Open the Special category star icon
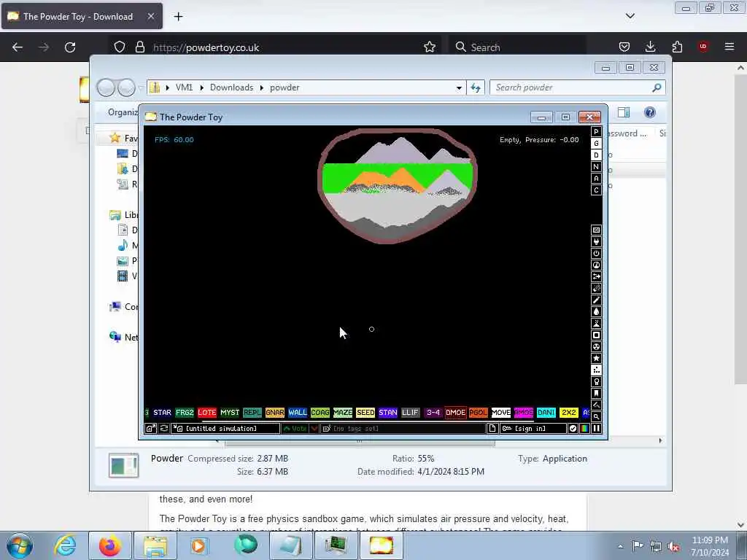 (596, 359)
